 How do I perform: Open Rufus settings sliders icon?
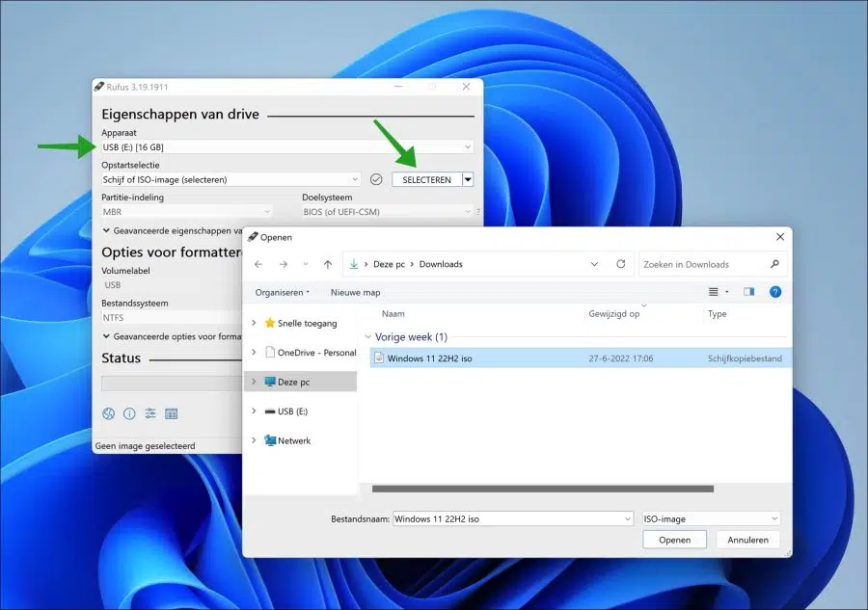coord(150,413)
